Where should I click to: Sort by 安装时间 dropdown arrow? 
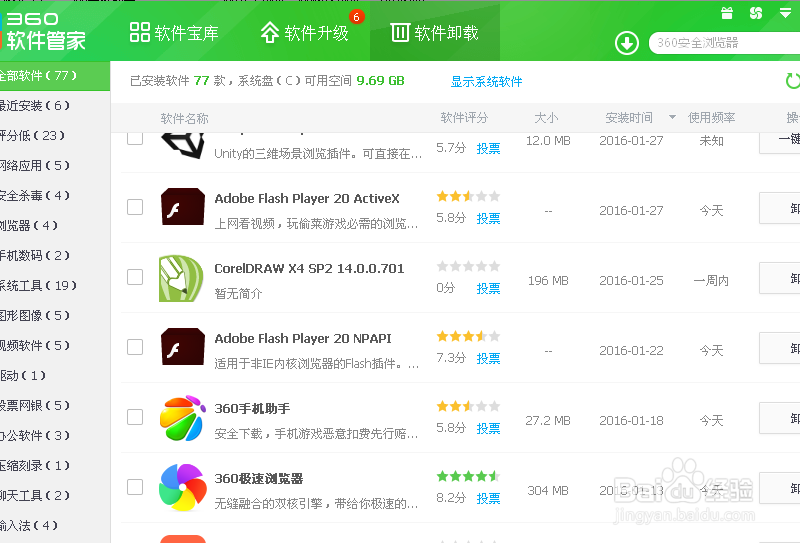tap(672, 117)
